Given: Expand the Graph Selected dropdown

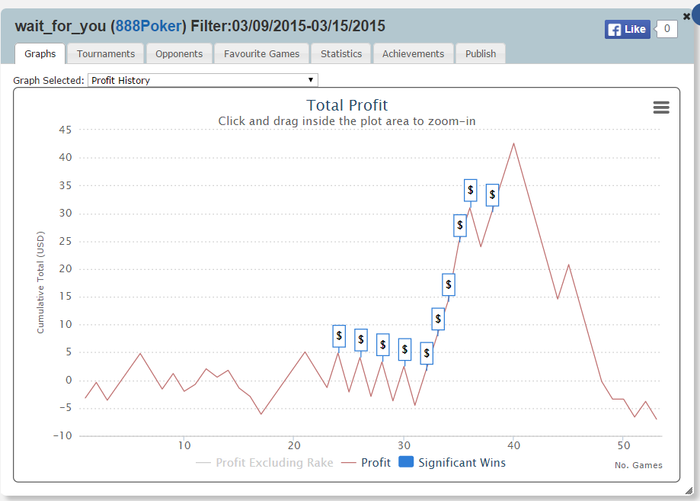Looking at the screenshot, I should (x=203, y=80).
